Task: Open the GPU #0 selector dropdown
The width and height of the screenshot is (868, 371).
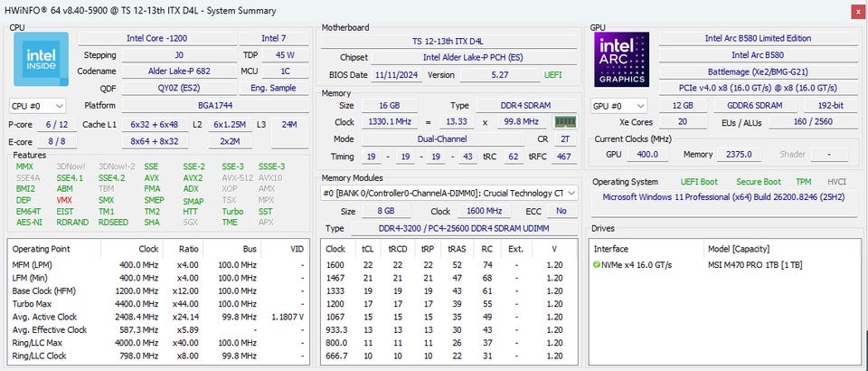Action: tap(618, 106)
